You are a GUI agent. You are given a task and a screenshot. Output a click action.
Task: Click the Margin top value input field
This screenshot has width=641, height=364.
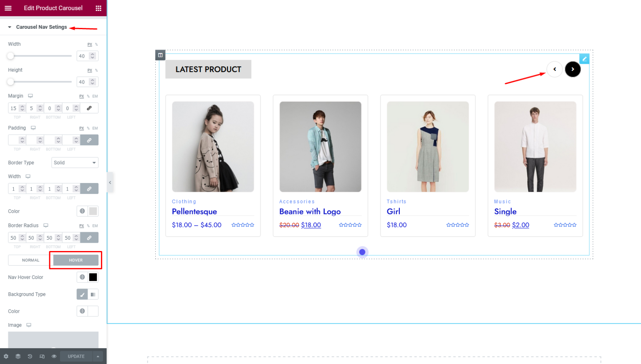14,108
